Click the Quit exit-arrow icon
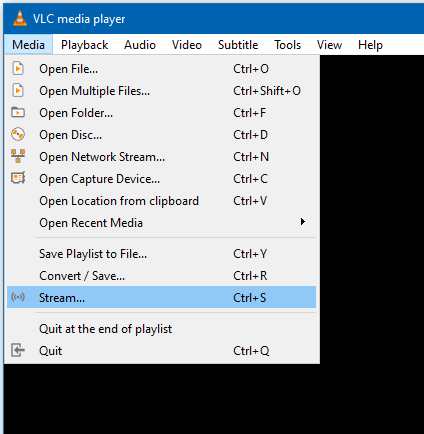Image resolution: width=424 pixels, height=434 pixels. [x=18, y=350]
